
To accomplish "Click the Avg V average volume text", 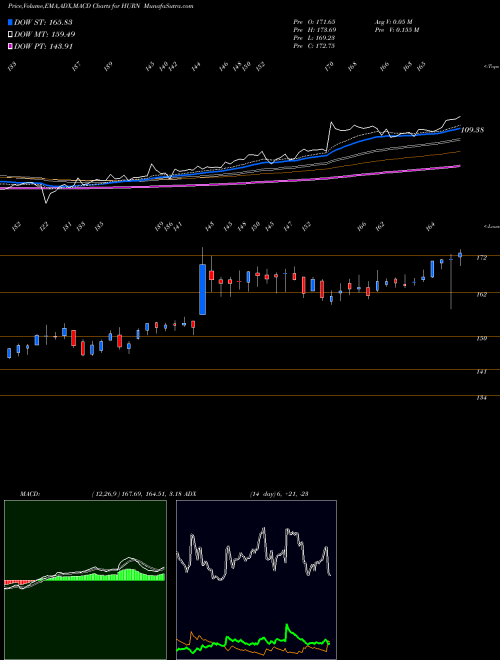I will pyautogui.click(x=394, y=21).
